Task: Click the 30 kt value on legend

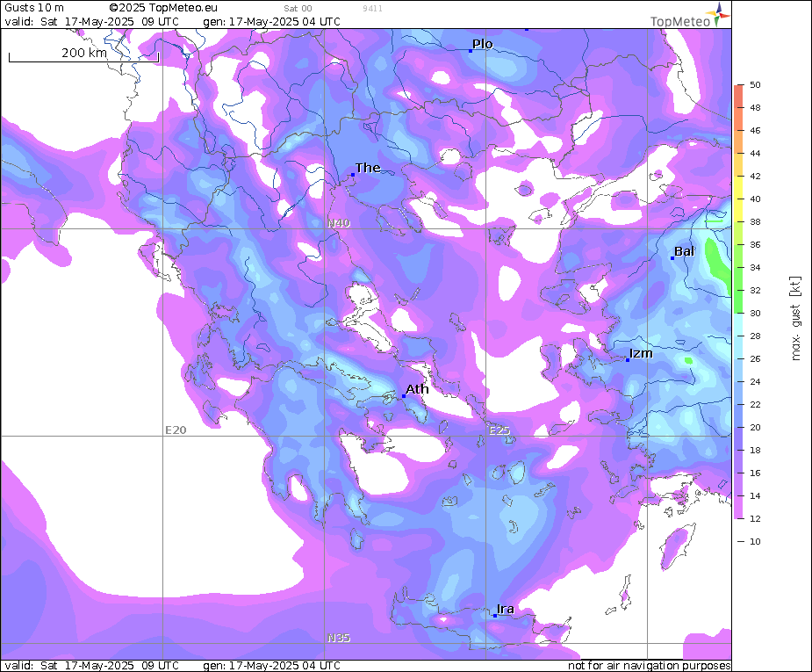Action: (x=755, y=313)
